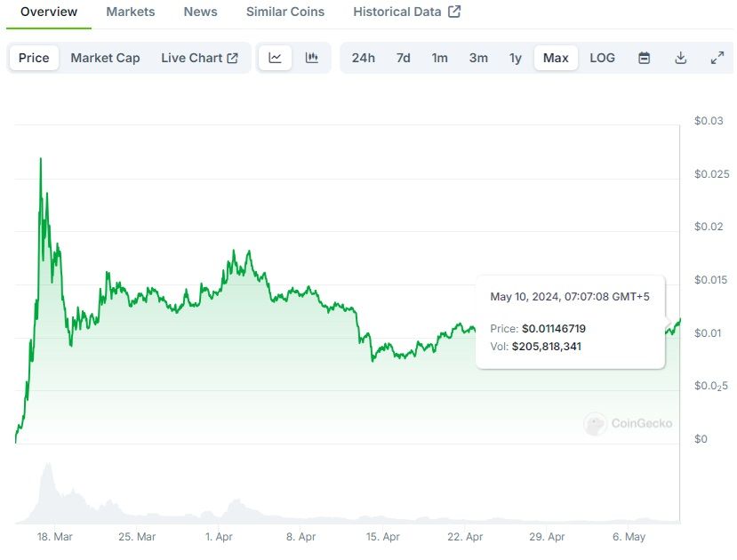Download chart data icon
Screen dimensions: 737x560
click(681, 58)
